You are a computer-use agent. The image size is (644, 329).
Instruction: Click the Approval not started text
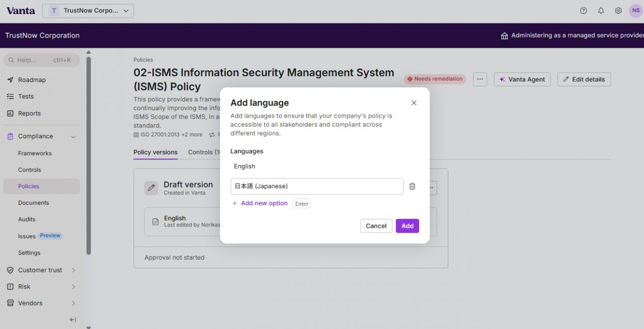[x=175, y=258]
